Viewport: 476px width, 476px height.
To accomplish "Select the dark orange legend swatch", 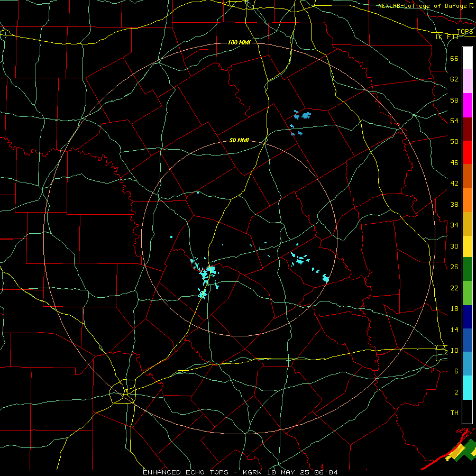I will tap(467, 176).
